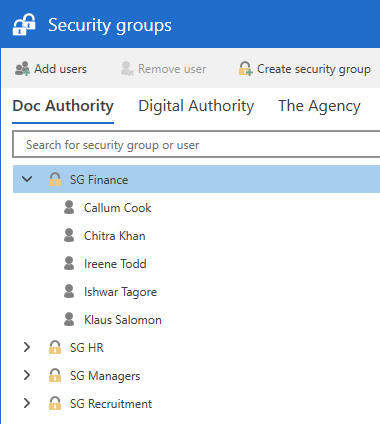Click the Remove user button label
380x424 pixels.
pyautogui.click(x=172, y=69)
